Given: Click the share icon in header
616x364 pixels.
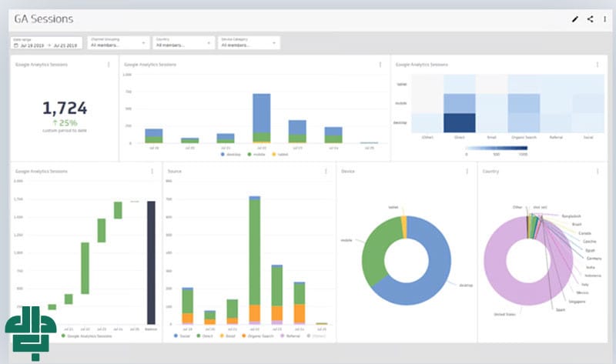Looking at the screenshot, I should click(590, 18).
